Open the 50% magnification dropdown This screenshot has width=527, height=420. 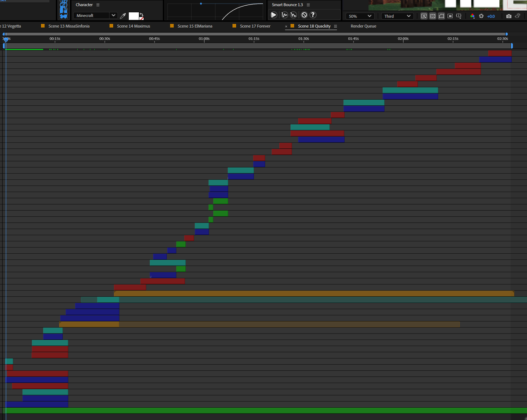pyautogui.click(x=360, y=16)
